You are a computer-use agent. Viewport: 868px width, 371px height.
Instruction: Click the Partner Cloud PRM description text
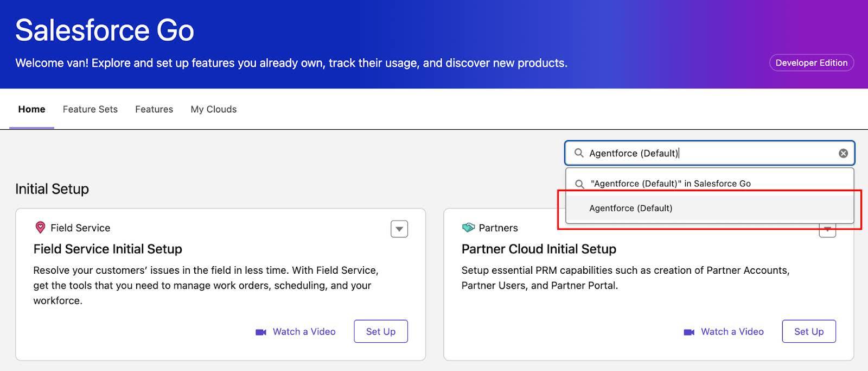pos(626,278)
